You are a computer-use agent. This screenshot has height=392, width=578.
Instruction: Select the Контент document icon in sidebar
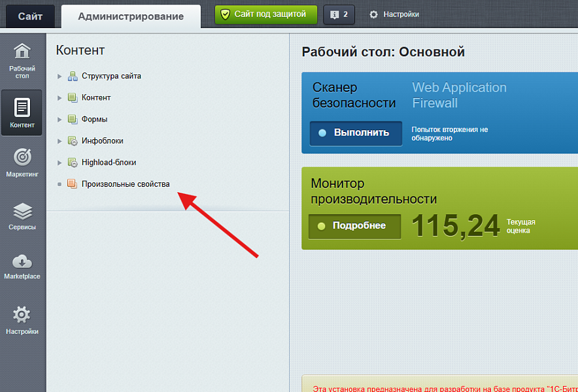22,108
